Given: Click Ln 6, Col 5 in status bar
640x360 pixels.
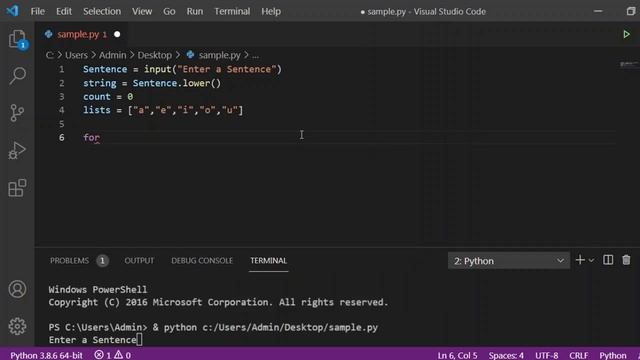Looking at the screenshot, I should click(457, 355).
